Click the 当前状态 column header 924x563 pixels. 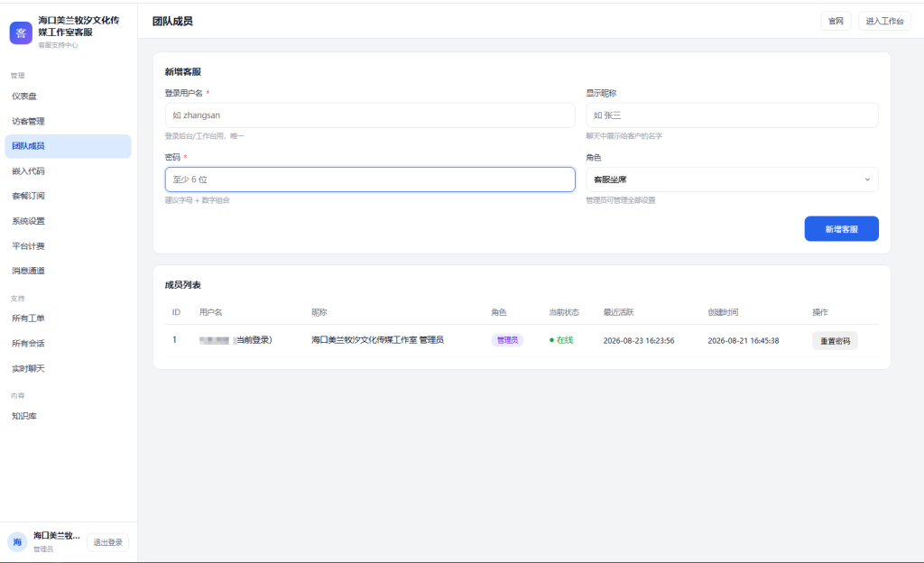564,312
